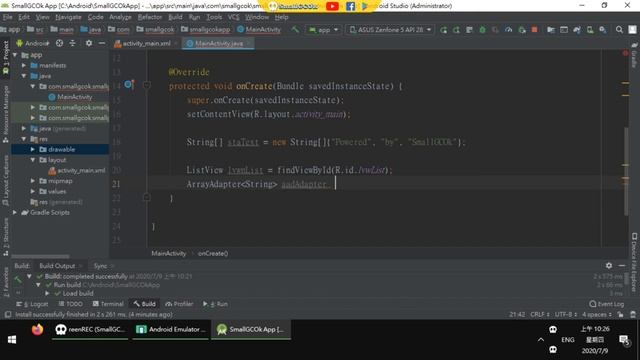Open the app run configuration dropdown
This screenshot has width=640, height=360.
point(324,30)
